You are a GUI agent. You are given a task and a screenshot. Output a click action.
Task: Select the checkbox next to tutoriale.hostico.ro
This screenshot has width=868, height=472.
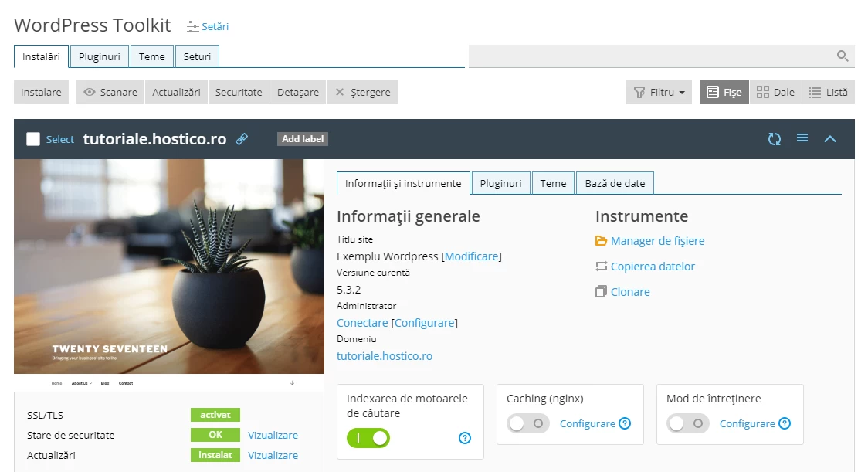pyautogui.click(x=31, y=139)
